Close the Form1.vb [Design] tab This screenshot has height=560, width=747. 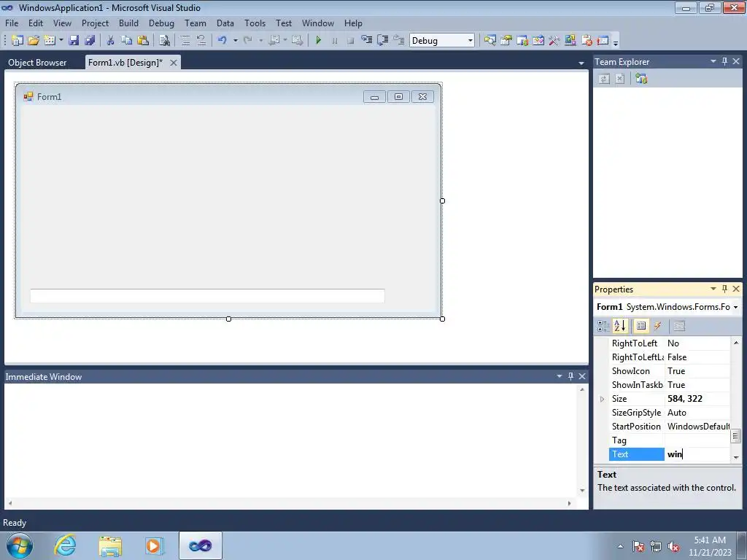[174, 63]
